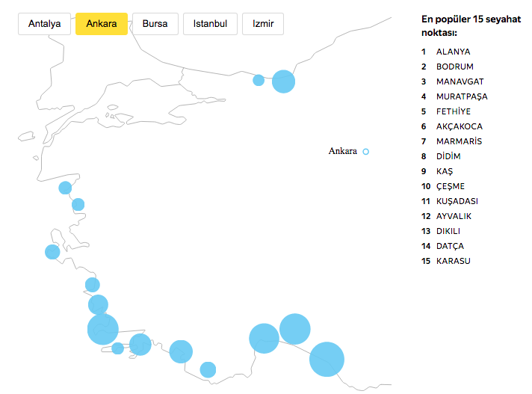Select the westernmost bubble on the map

(52, 252)
